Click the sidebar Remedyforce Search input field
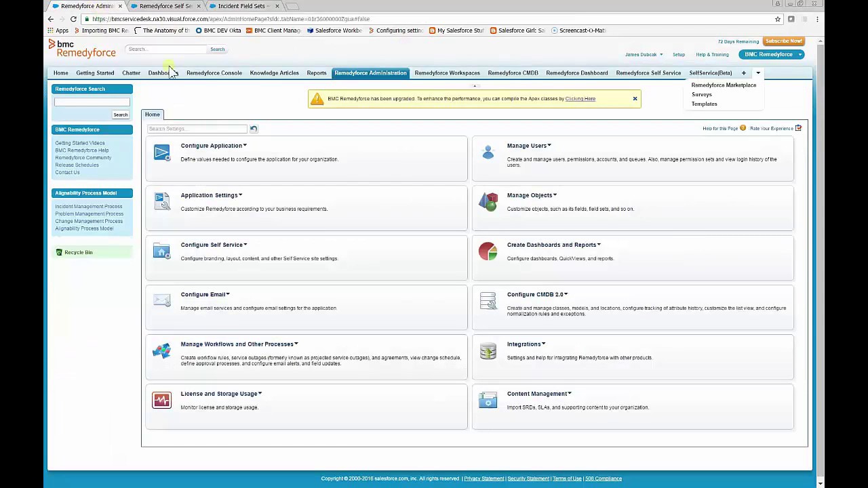The image size is (868, 488). pos(92,102)
